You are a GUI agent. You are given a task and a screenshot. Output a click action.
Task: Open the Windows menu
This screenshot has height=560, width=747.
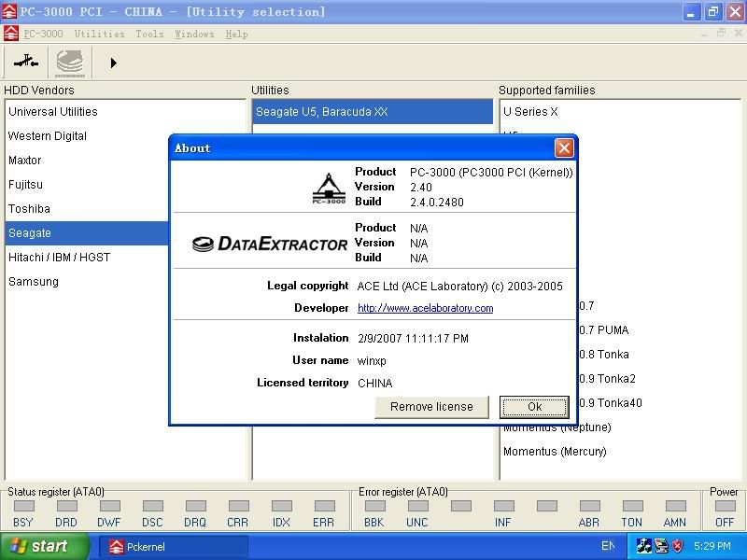[x=194, y=34]
